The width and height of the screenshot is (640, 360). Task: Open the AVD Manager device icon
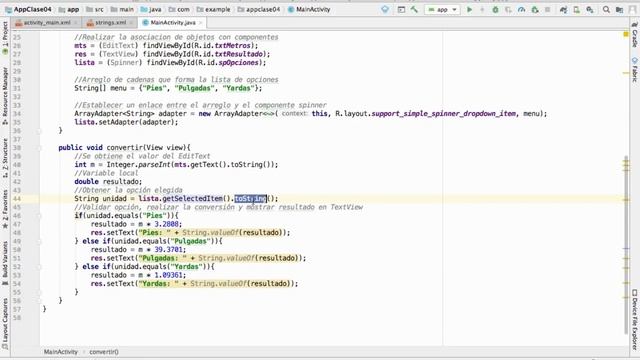click(576, 9)
